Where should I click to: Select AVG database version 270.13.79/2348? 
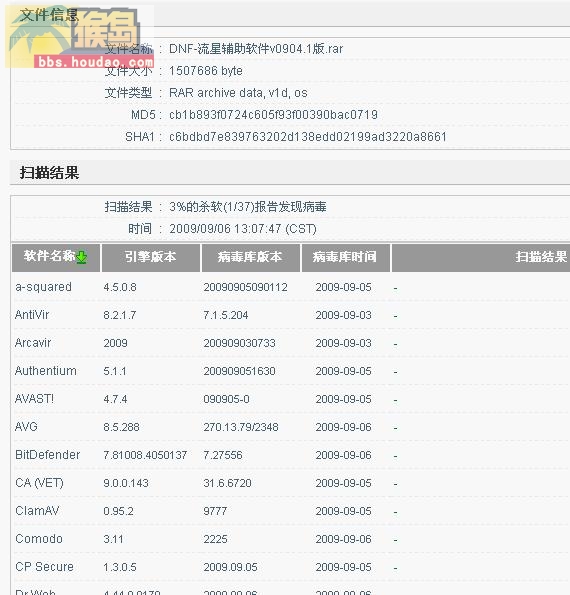point(241,427)
